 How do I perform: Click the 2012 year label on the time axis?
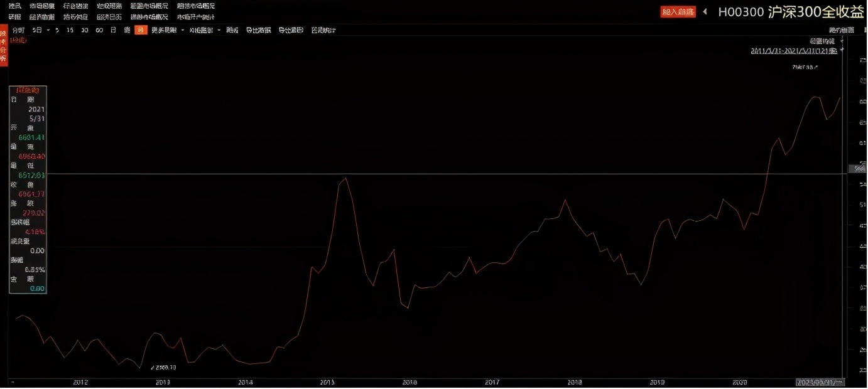coord(80,382)
